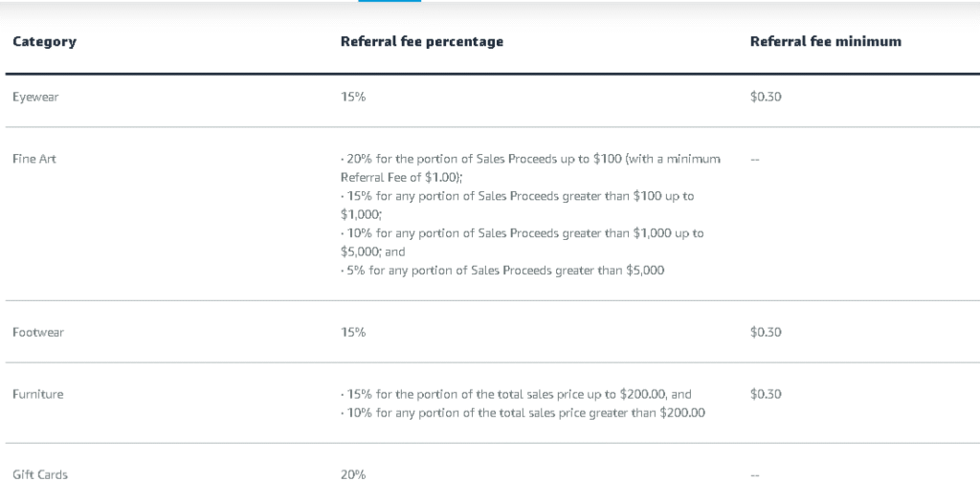The width and height of the screenshot is (980, 503).
Task: Click the 15% fee in the Eyewear row
Action: tap(353, 98)
